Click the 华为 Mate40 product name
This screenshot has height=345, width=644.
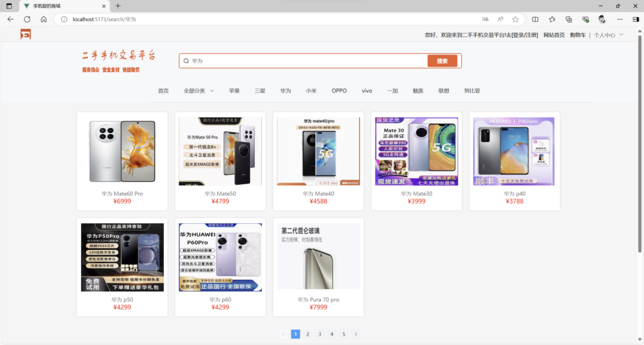click(318, 193)
